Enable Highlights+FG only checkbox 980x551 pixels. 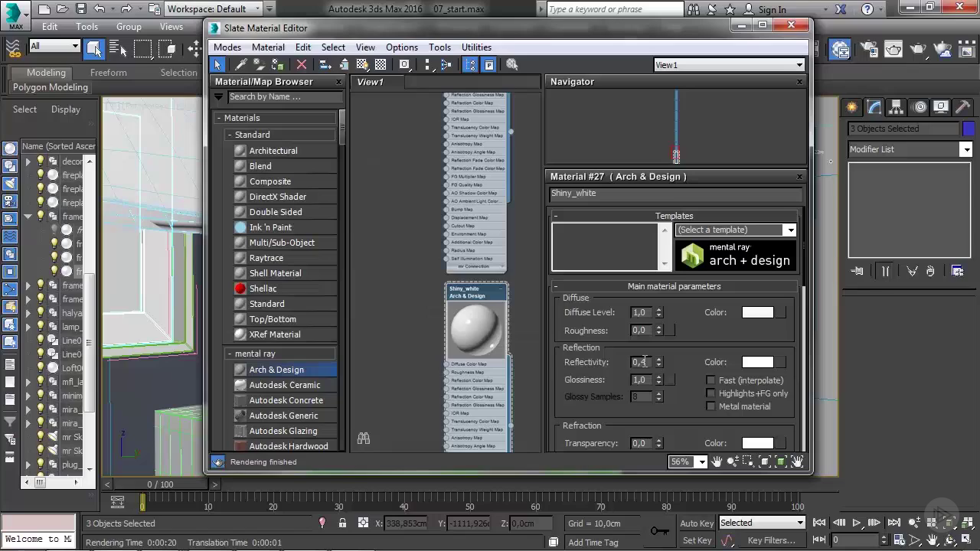(710, 393)
